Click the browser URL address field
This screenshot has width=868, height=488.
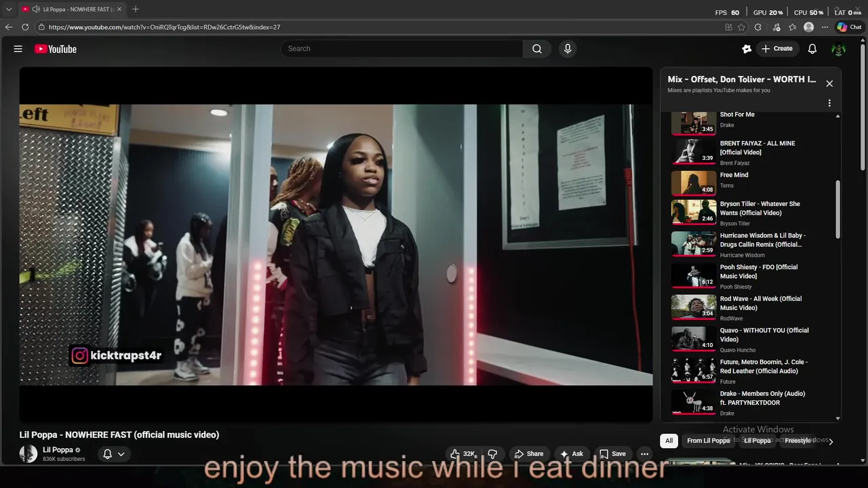point(380,27)
